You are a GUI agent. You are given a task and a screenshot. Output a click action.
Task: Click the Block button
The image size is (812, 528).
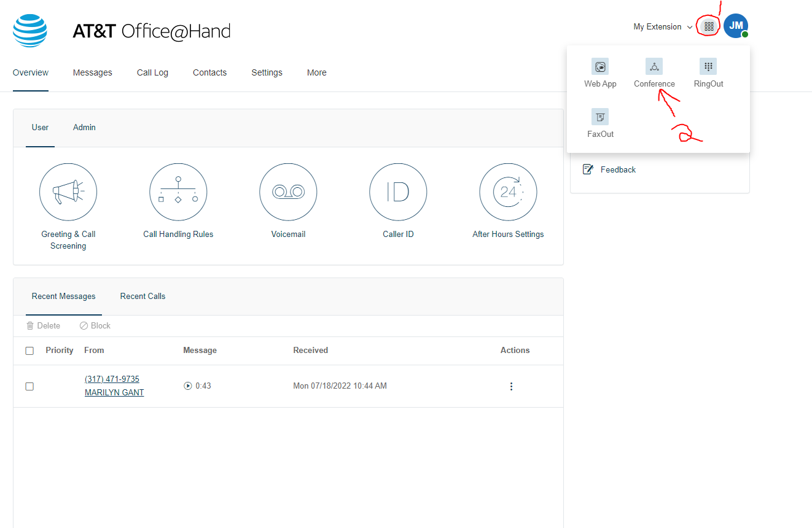pos(95,325)
